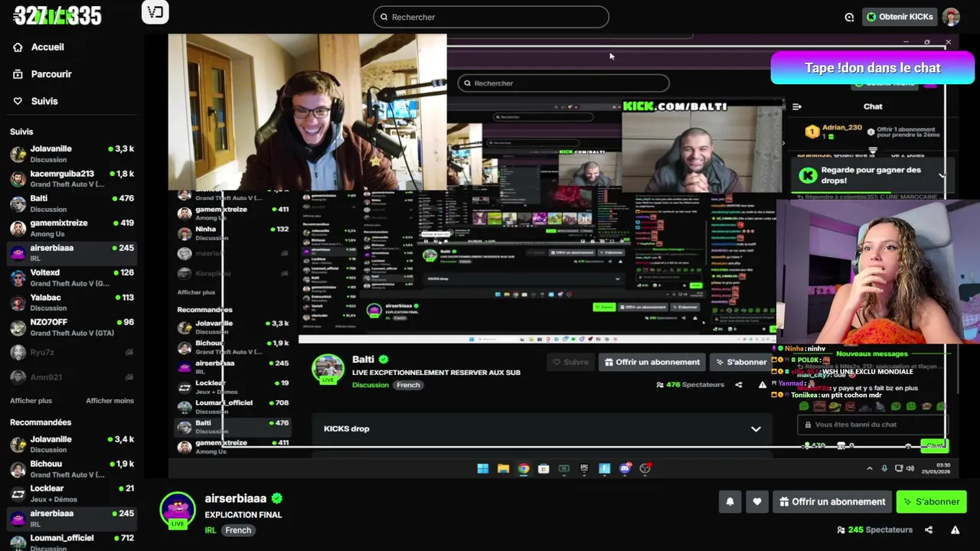
Task: Focus the top Rechercher search field
Action: (491, 17)
